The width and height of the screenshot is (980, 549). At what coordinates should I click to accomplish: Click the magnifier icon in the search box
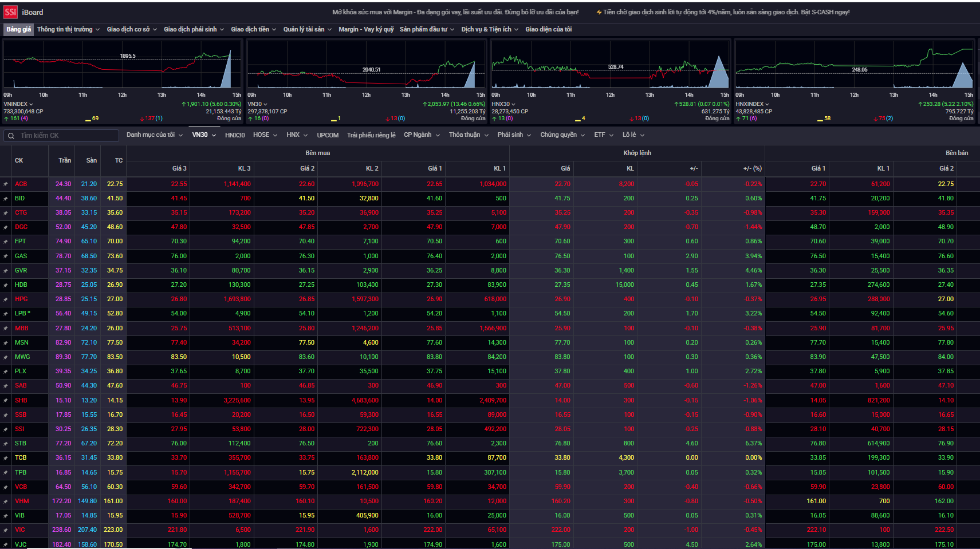click(11, 136)
